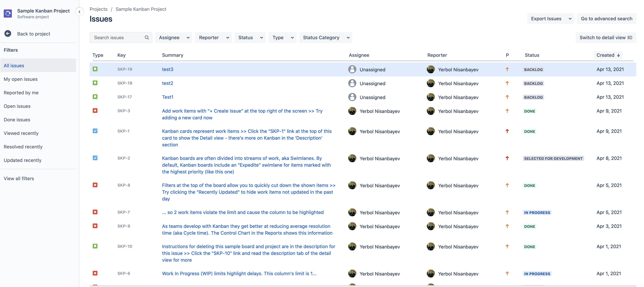Sort by Created column header
The width and height of the screenshot is (644, 287).
click(608, 55)
